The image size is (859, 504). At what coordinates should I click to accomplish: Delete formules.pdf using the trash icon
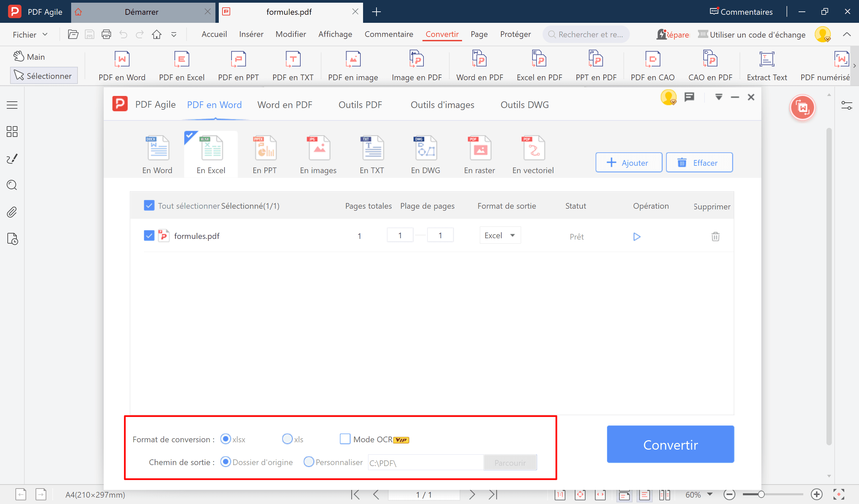715,237
